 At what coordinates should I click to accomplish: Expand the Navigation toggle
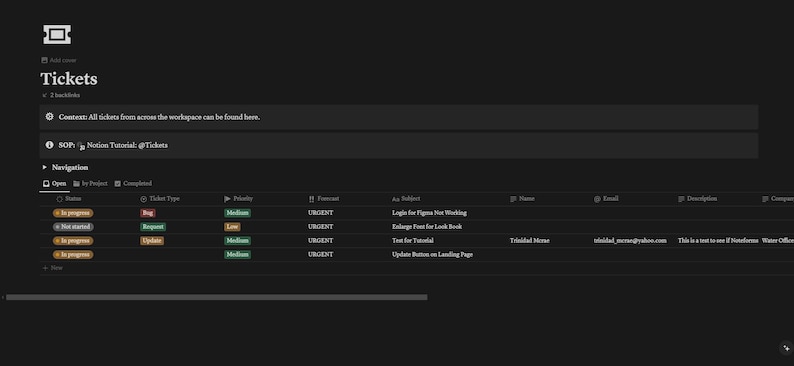pyautogui.click(x=45, y=167)
